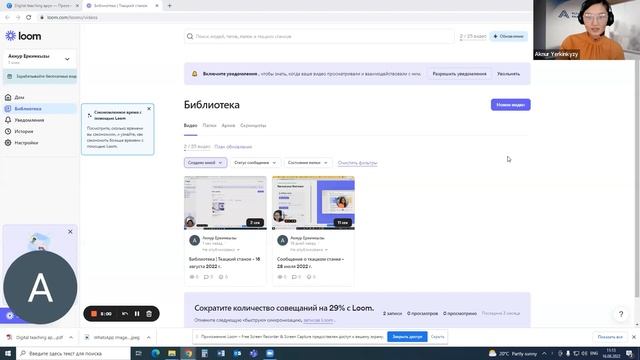Open the third filter dropdown
The width and height of the screenshot is (640, 360).
pos(307,162)
